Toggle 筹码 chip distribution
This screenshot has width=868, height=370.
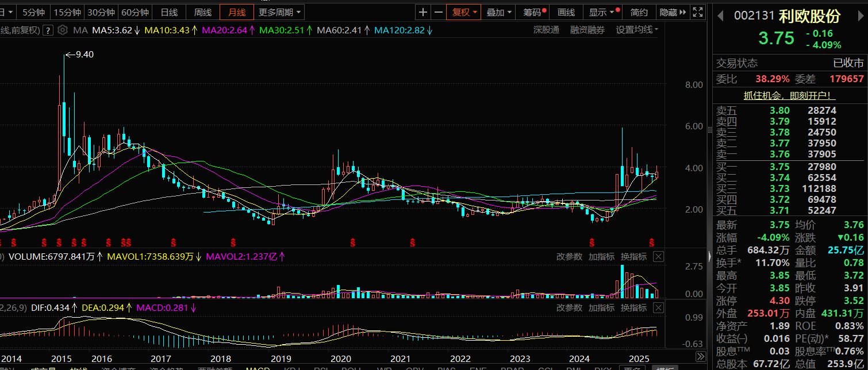click(533, 12)
